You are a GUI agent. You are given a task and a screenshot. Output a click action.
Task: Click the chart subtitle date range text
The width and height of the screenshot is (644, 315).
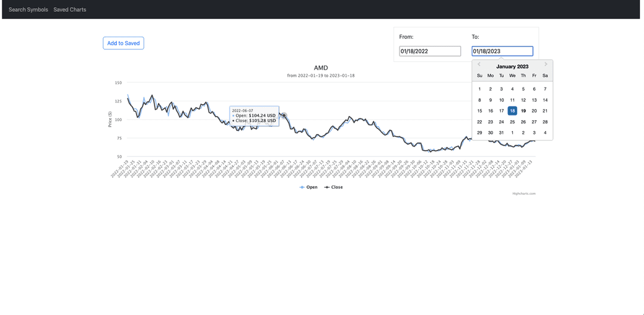(321, 76)
